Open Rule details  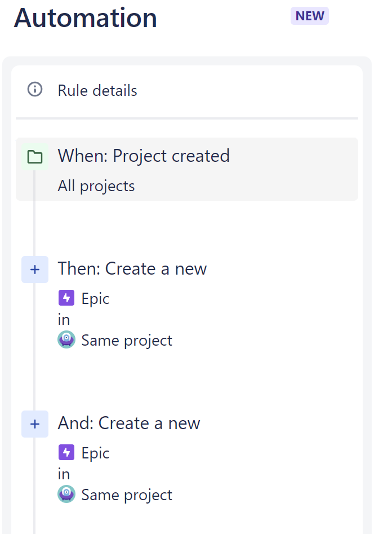coord(97,91)
